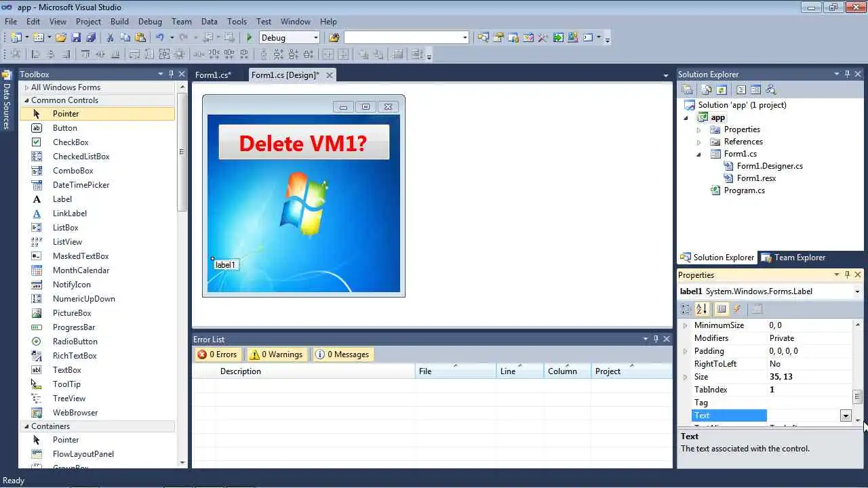Click the Text property value field

click(803, 415)
